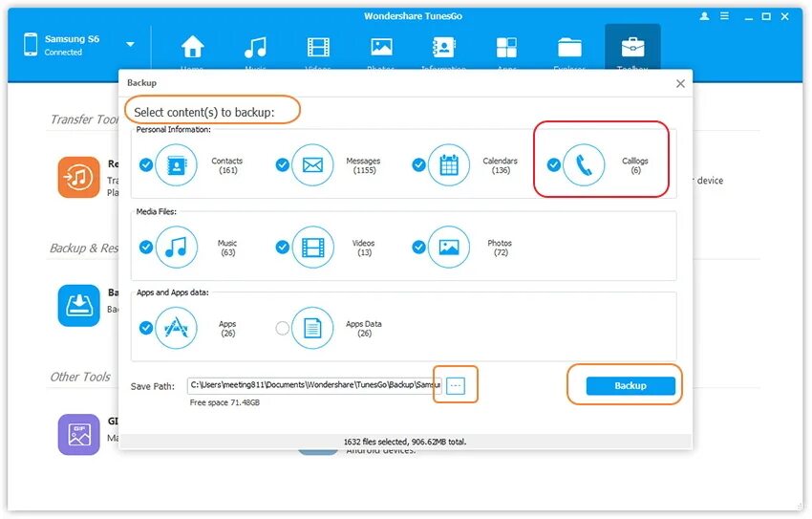Screen dimensions: 812x519
Task: Close the Backup dialog
Action: (x=680, y=83)
